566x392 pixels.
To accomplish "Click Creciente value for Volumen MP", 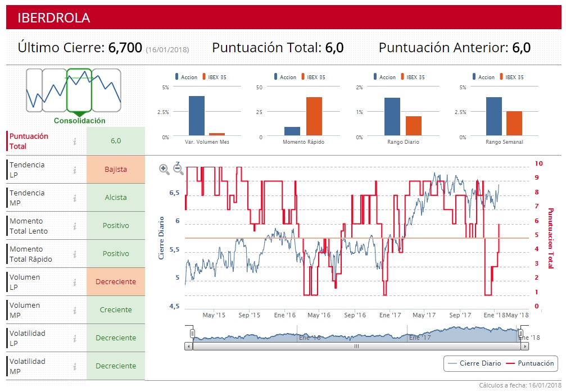I will pos(116,310).
